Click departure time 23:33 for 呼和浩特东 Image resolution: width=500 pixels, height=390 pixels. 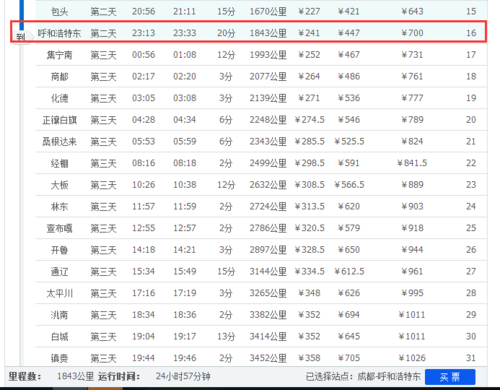click(184, 33)
